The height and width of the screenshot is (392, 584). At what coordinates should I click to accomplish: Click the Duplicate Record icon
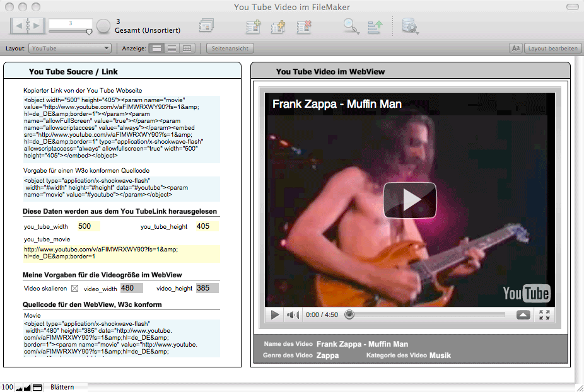click(x=278, y=26)
